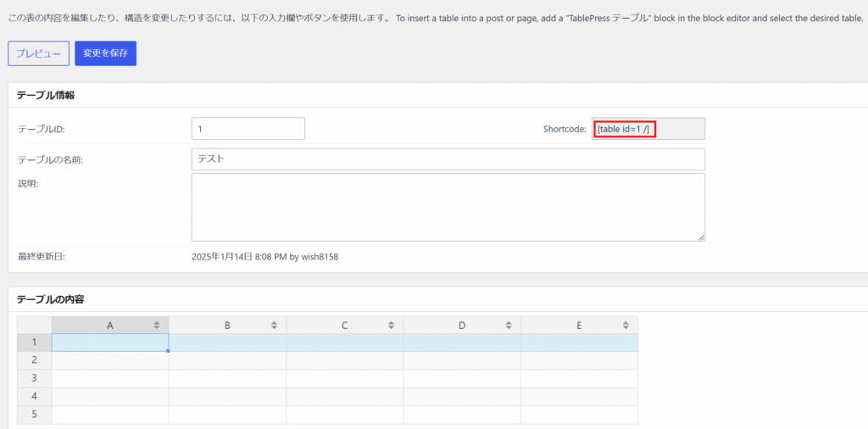This screenshot has height=429, width=868.
Task: Click the sort arrows icon in column C
Action: click(x=391, y=325)
